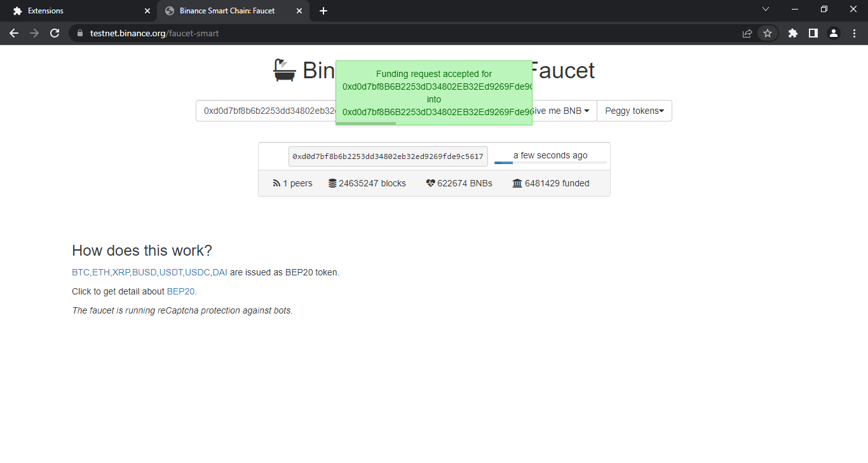Expand the Give me BNB dropdown
868x463 pixels.
pyautogui.click(x=562, y=111)
